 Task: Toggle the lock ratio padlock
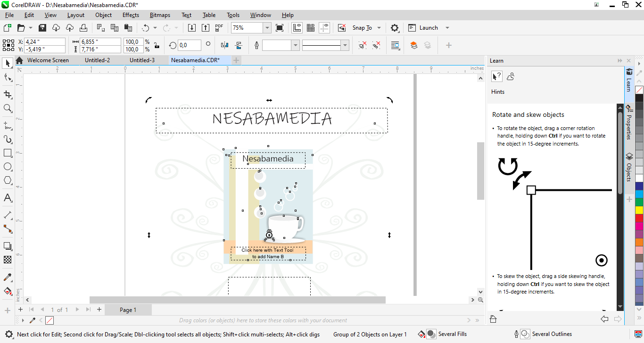tap(157, 46)
